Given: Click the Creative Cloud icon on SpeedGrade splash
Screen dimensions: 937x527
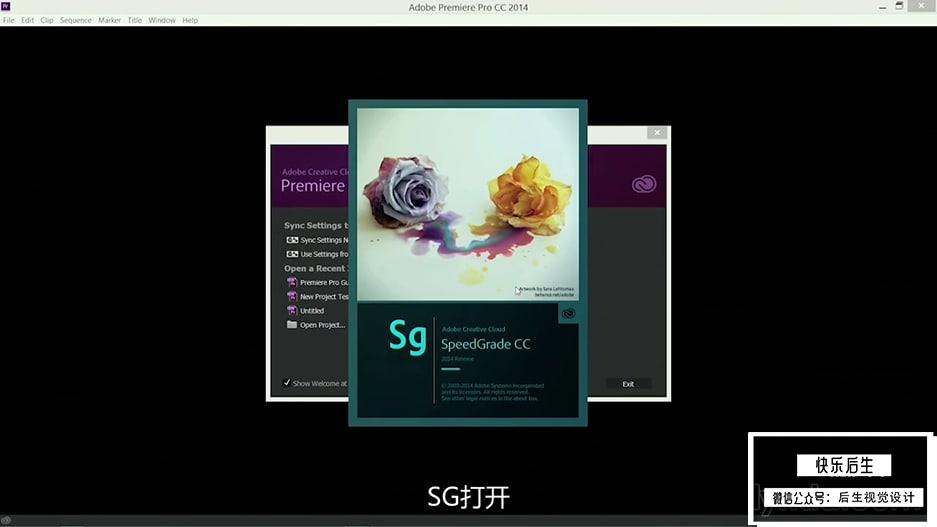Looking at the screenshot, I should 568,314.
